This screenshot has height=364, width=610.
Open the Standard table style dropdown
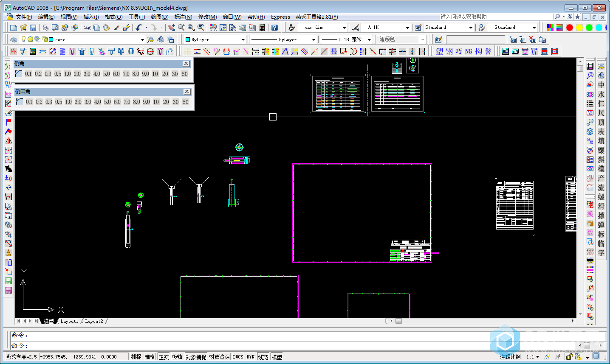pos(471,28)
